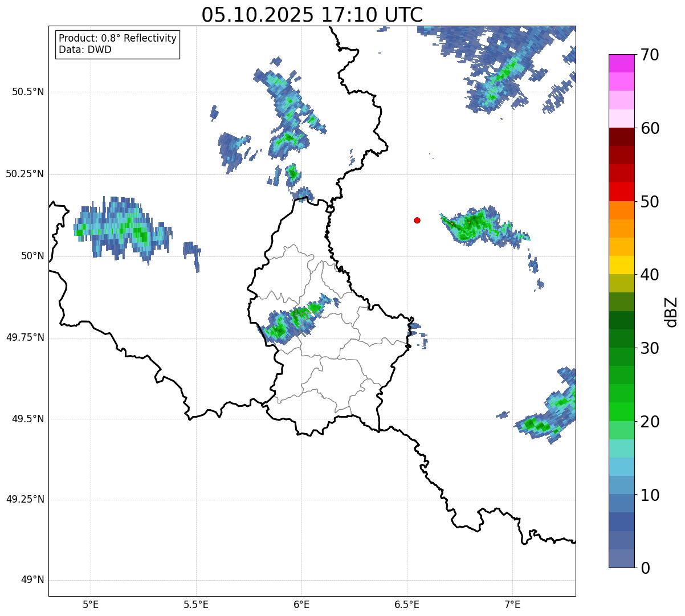Viewport: 685px width, 616px height.
Task: Click the 30 tick label on the colorbar
Action: coord(650,348)
